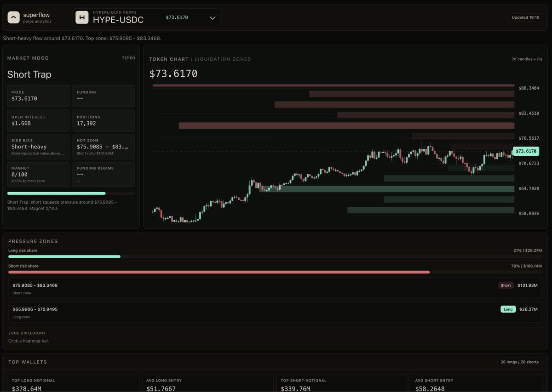Click the FUNDING REGIME card
The image size is (552, 392).
point(103,174)
